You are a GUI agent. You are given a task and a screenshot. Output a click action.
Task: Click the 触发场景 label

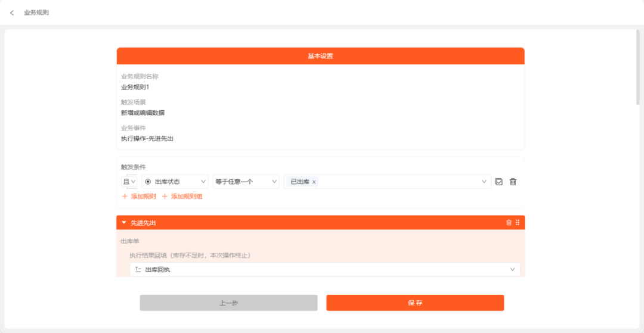[x=133, y=102]
